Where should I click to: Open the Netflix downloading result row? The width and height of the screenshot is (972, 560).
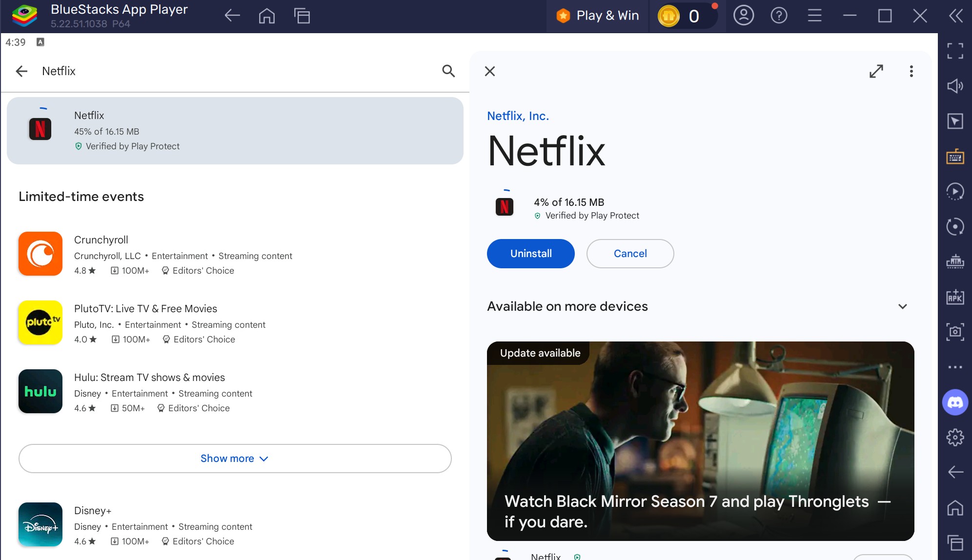(235, 131)
